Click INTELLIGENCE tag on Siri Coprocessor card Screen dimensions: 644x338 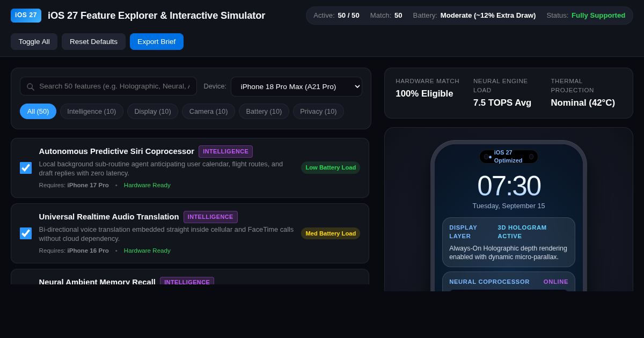(x=225, y=151)
